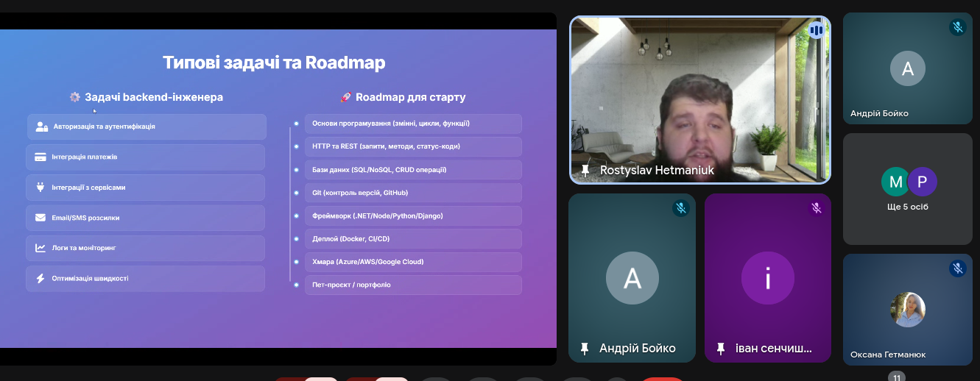
Task: Click the credit card icon beside Інтеграція платежів
Action: tap(40, 157)
